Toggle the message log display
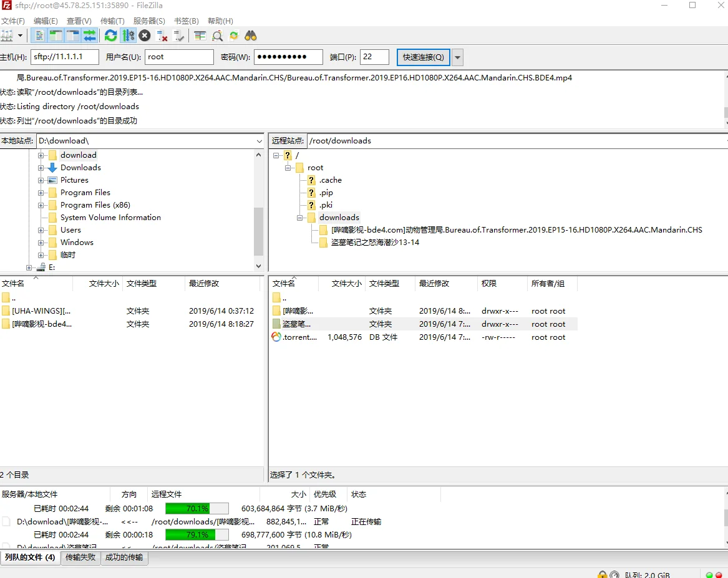728x578 pixels. pos(39,36)
